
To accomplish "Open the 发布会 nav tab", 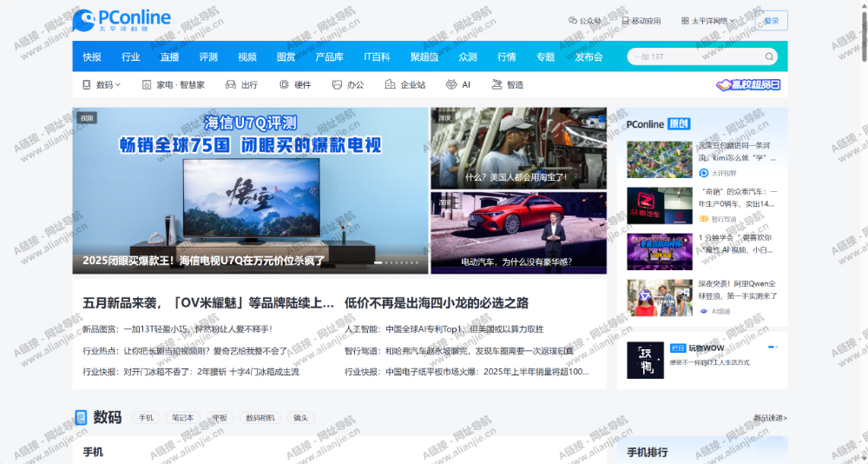I will point(589,56).
